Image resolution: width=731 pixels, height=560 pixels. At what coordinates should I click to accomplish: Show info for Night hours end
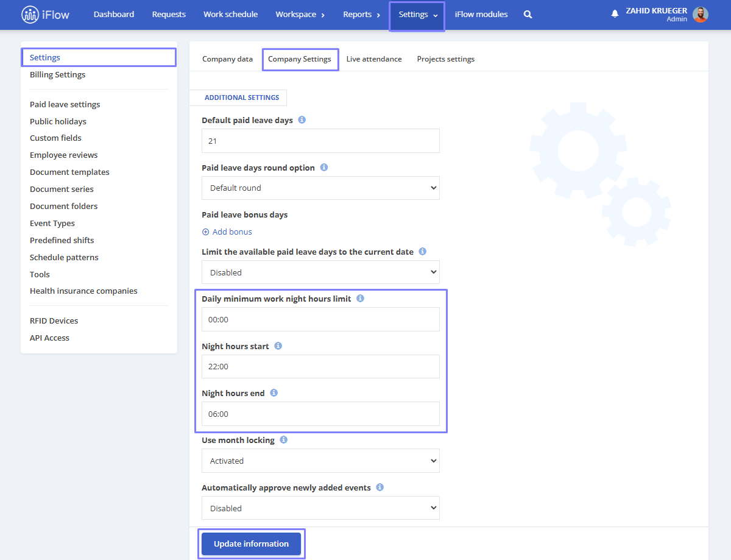click(274, 393)
